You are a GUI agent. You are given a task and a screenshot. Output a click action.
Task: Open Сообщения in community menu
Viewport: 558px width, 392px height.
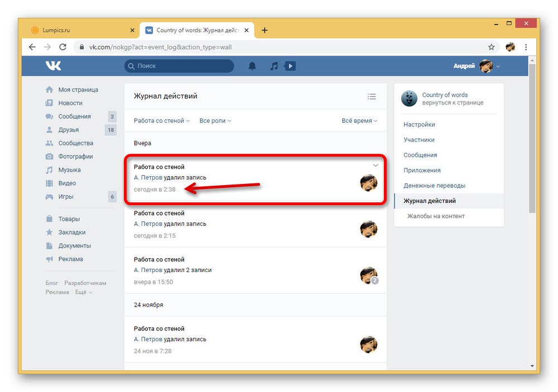pyautogui.click(x=420, y=155)
